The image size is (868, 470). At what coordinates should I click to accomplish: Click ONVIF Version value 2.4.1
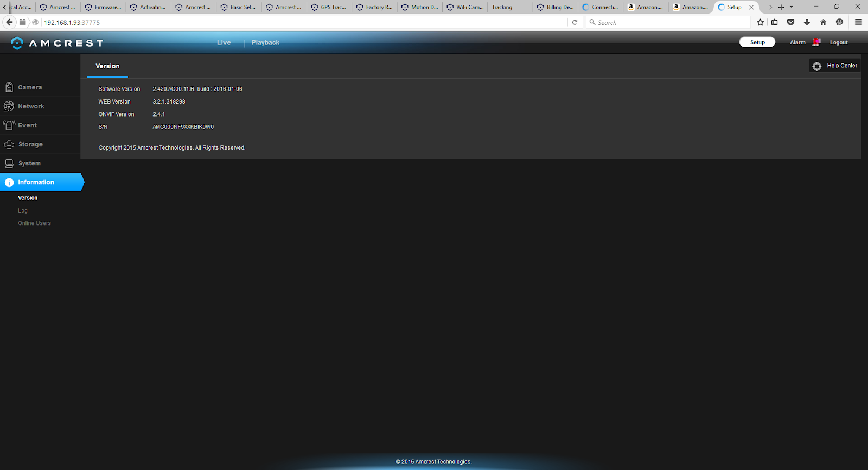(158, 114)
